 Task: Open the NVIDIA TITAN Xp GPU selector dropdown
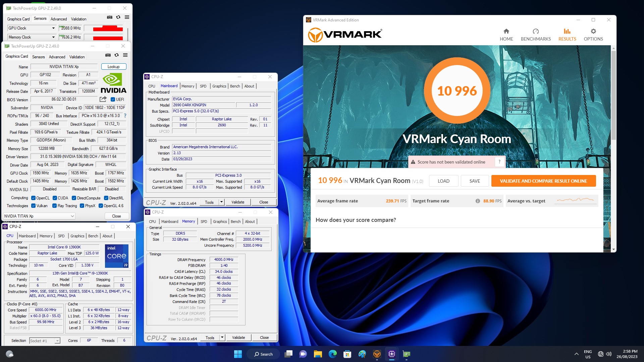click(39, 216)
